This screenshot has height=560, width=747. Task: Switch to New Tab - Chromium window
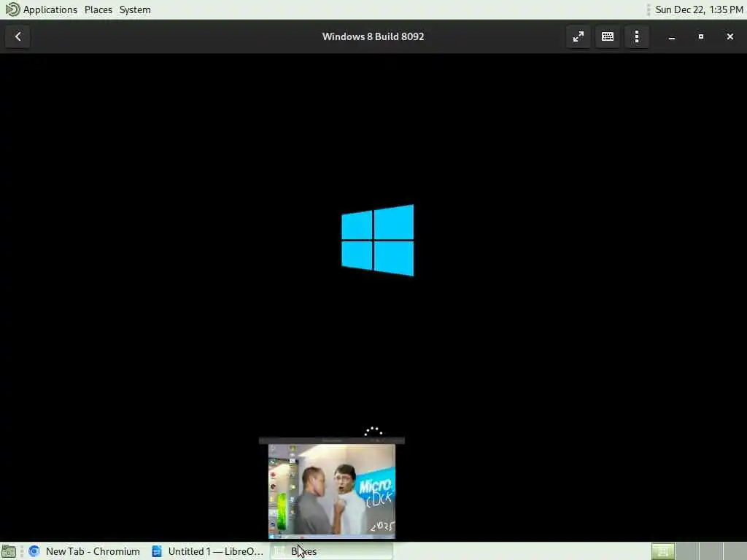tap(85, 551)
